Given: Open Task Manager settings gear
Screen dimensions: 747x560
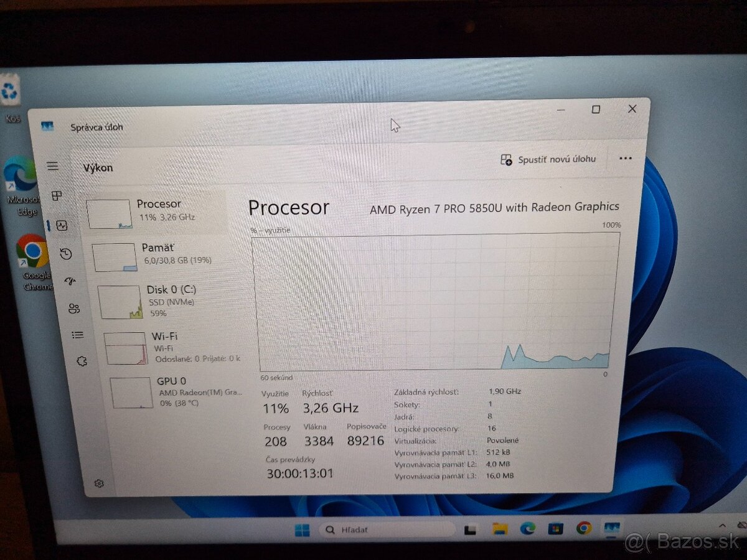Looking at the screenshot, I should tap(98, 483).
